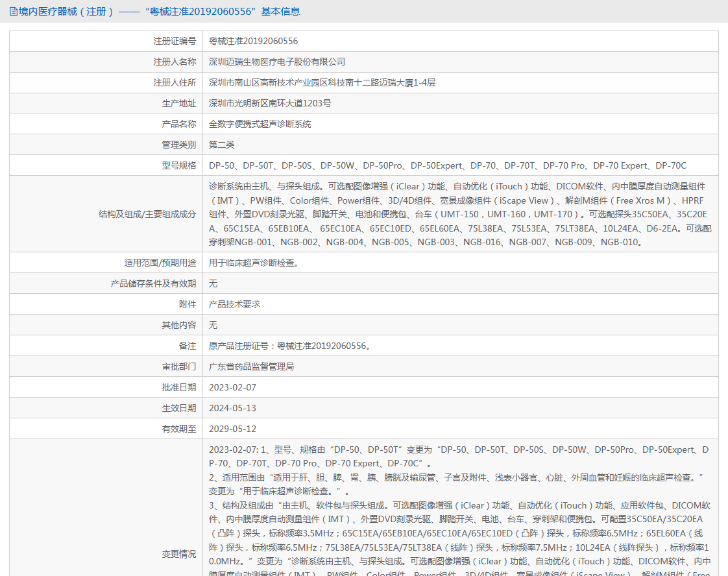
Task: Click the label 适用范围/预期用途
Action: coord(160,263)
